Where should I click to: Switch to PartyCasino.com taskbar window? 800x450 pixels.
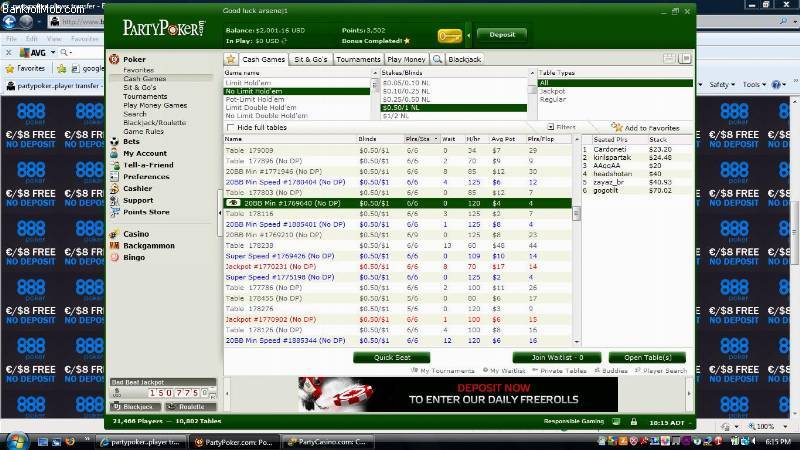(328, 442)
